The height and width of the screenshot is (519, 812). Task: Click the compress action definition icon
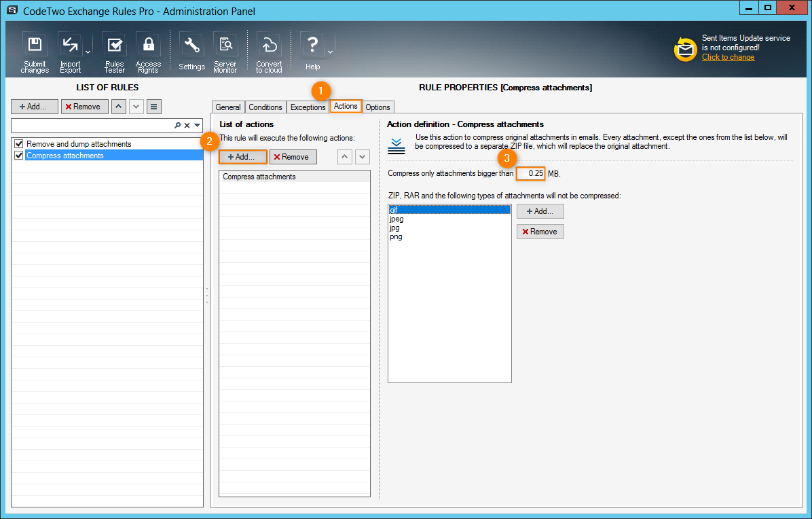coord(396,146)
